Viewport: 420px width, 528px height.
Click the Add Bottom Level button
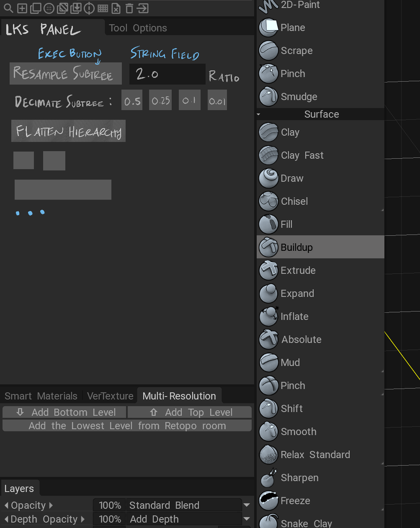pyautogui.click(x=64, y=412)
